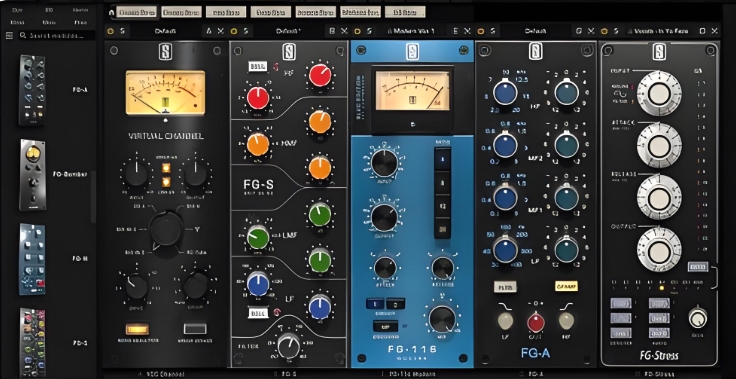Toggle the lit amber button in the Virtual Channel
Image resolution: width=736 pixels, height=379 pixels.
(137, 329)
